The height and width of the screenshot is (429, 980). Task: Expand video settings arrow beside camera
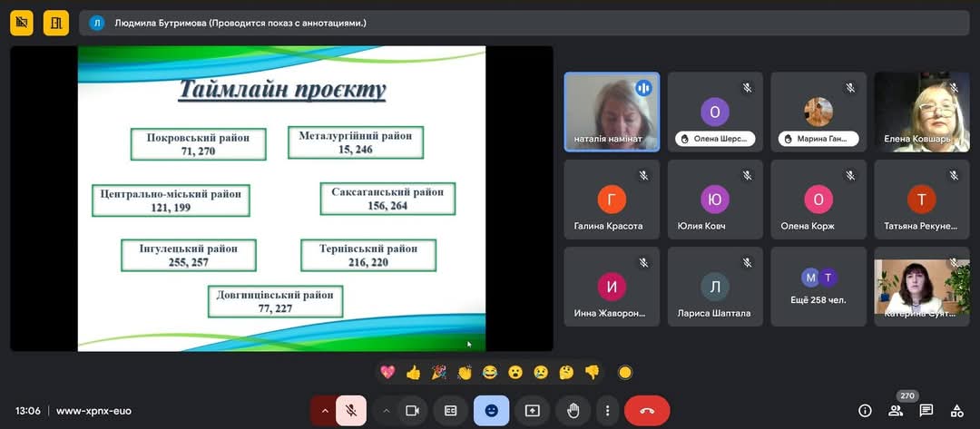pyautogui.click(x=385, y=411)
